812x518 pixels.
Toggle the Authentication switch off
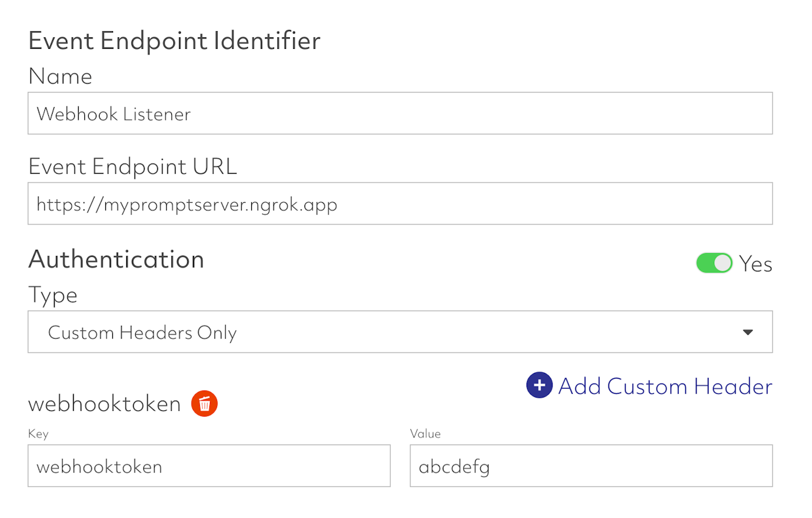click(714, 263)
